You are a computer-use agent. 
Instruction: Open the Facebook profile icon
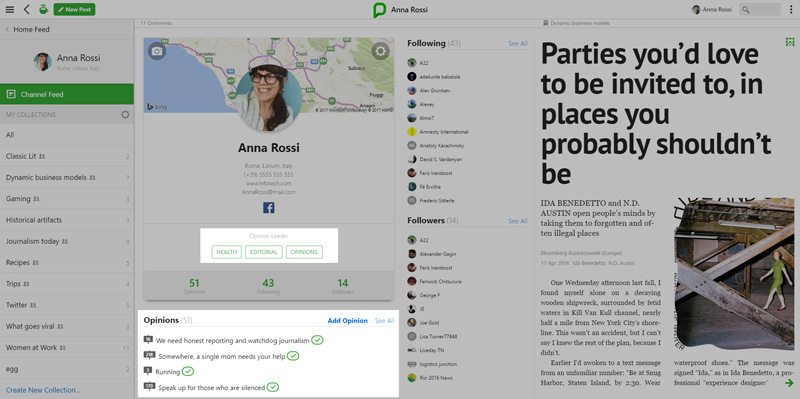point(269,208)
